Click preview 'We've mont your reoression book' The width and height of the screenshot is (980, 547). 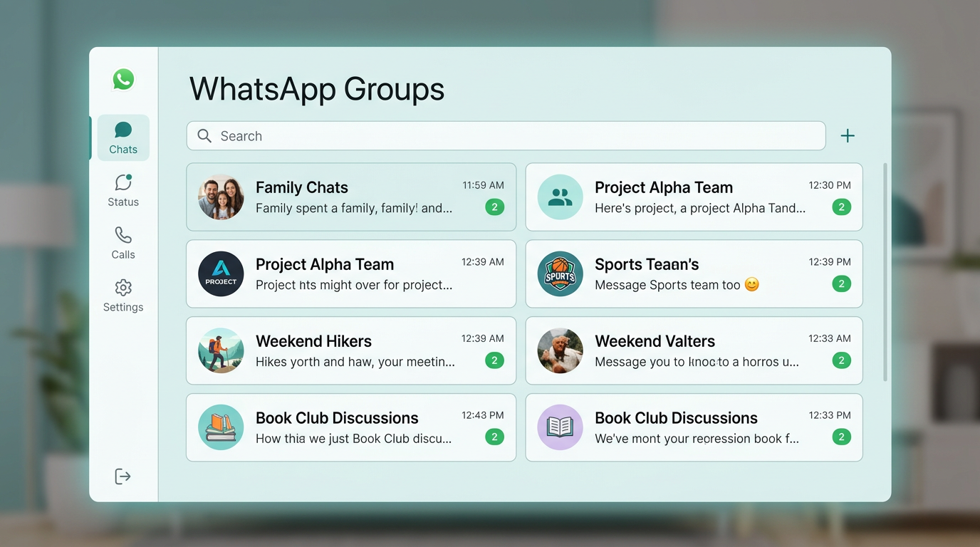(x=697, y=439)
